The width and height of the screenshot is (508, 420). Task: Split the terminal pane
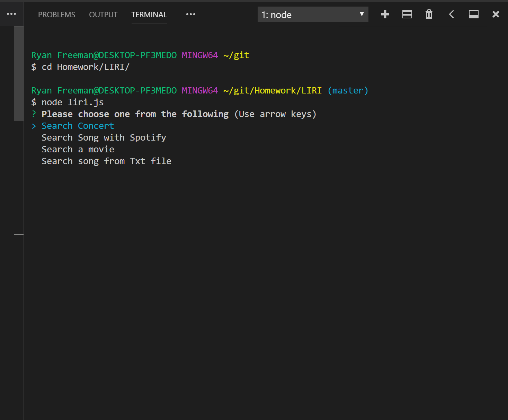407,14
